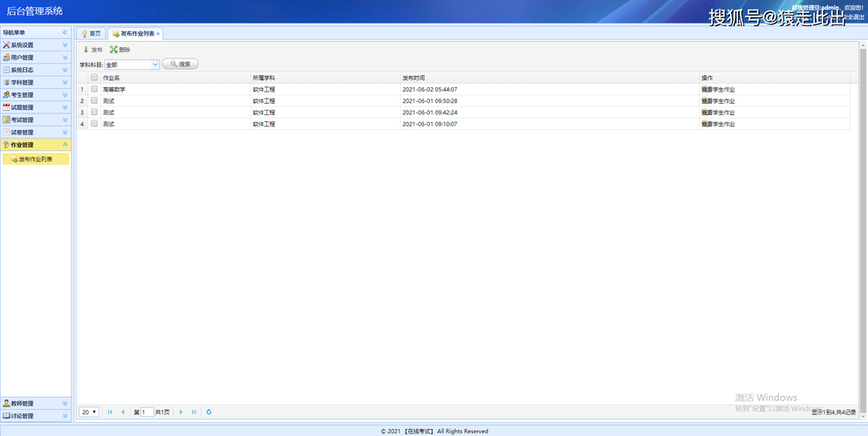Viewport: 868px width, 436px height.
Task: Click the vertical scrollbar on right edge
Action: [863, 232]
